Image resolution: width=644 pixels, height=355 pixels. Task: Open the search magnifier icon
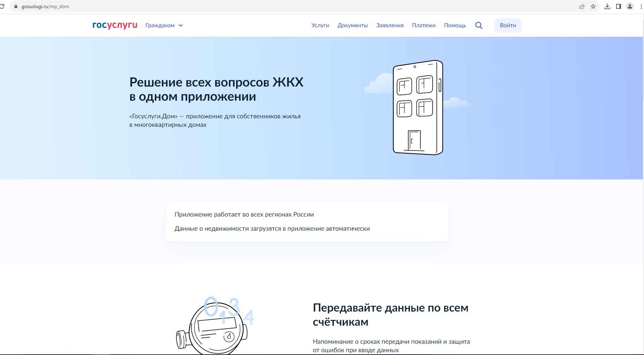pyautogui.click(x=479, y=25)
